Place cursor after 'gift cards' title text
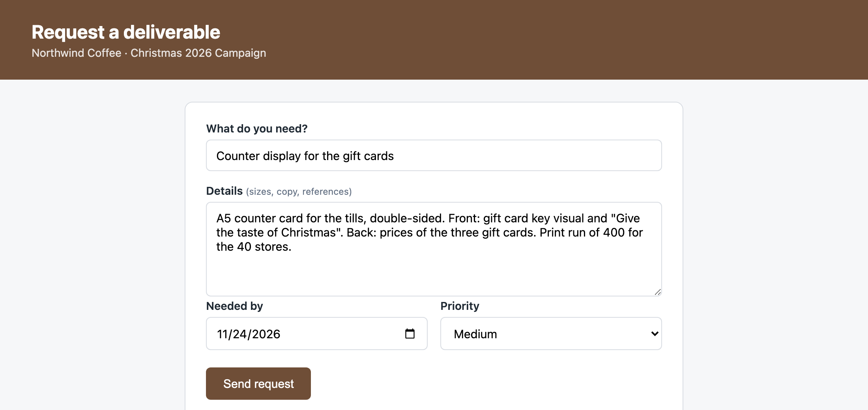Screen dimensions: 868x410 point(394,156)
